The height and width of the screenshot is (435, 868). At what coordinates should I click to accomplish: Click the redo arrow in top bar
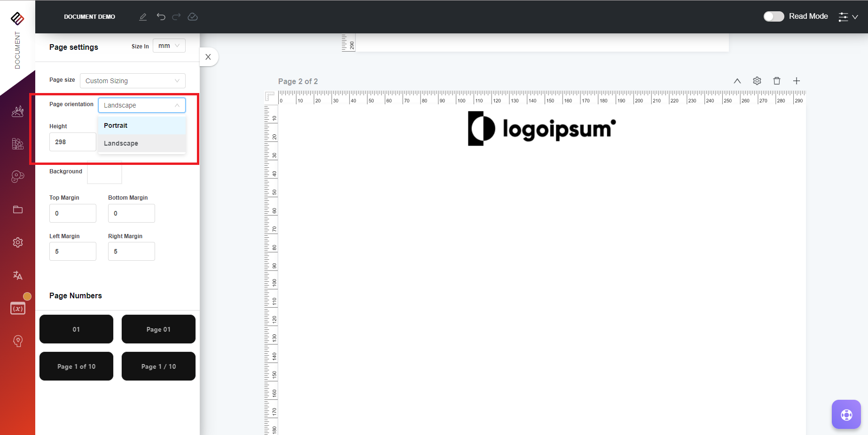pos(176,17)
